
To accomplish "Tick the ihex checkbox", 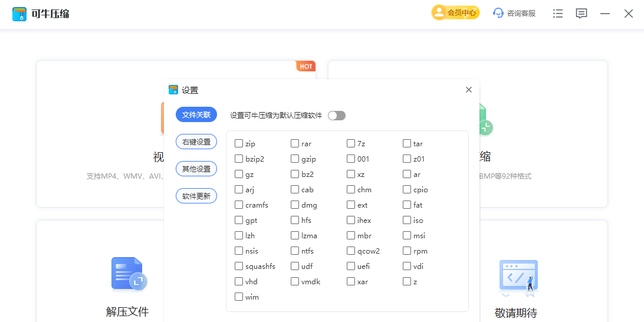I will pos(350,220).
